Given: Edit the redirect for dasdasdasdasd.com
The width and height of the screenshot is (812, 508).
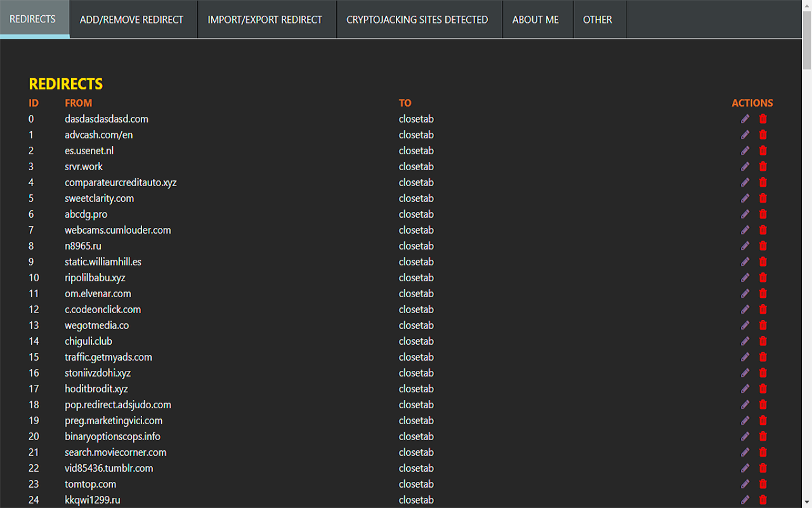Looking at the screenshot, I should pos(745,119).
